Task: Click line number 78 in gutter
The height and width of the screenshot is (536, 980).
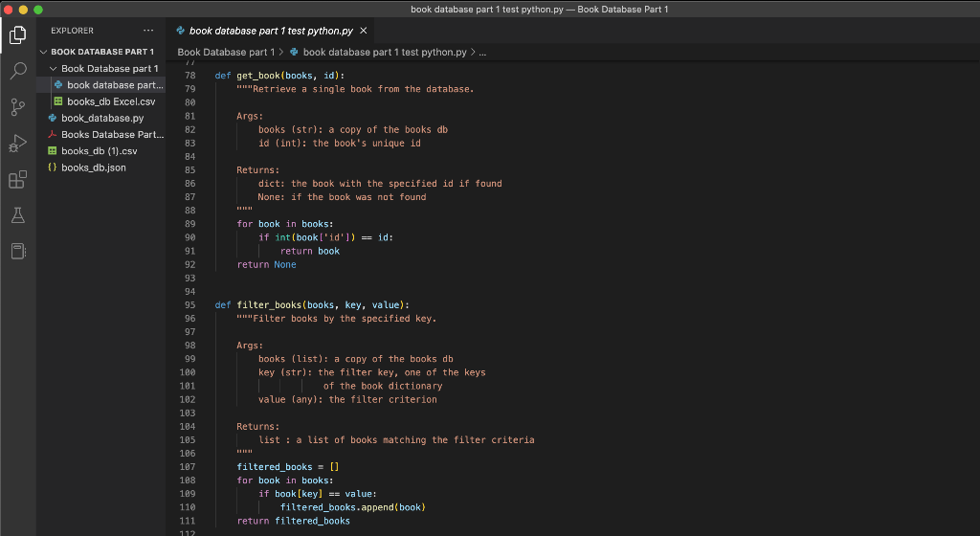Action: pos(190,76)
